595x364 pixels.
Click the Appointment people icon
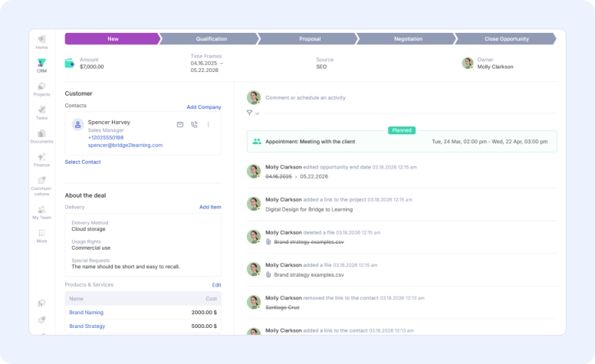click(x=257, y=142)
